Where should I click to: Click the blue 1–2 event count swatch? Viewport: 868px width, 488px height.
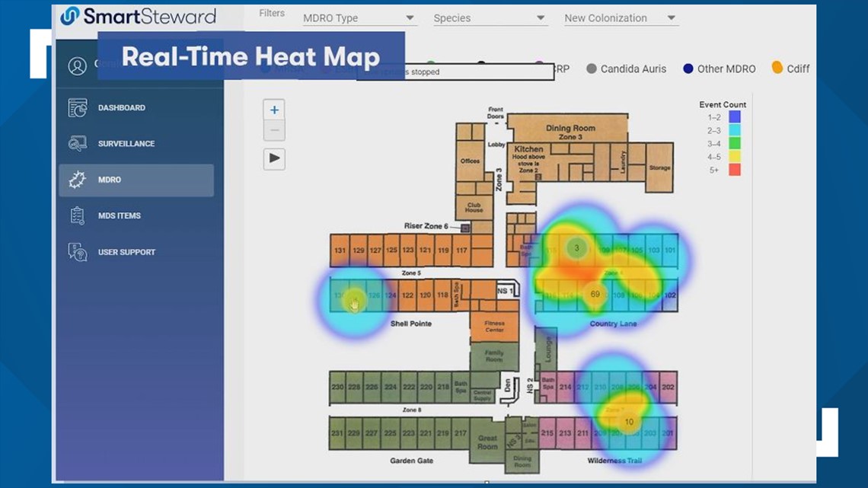click(735, 116)
